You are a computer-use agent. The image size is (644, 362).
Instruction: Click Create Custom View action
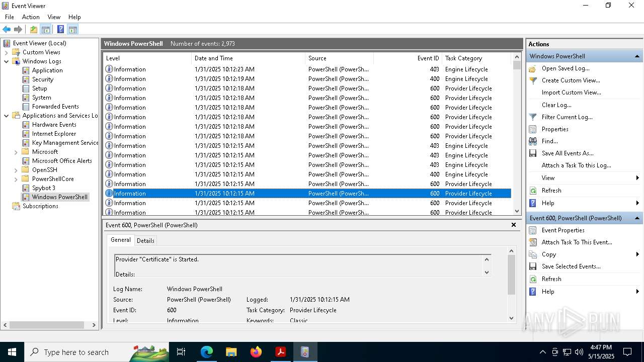571,80
